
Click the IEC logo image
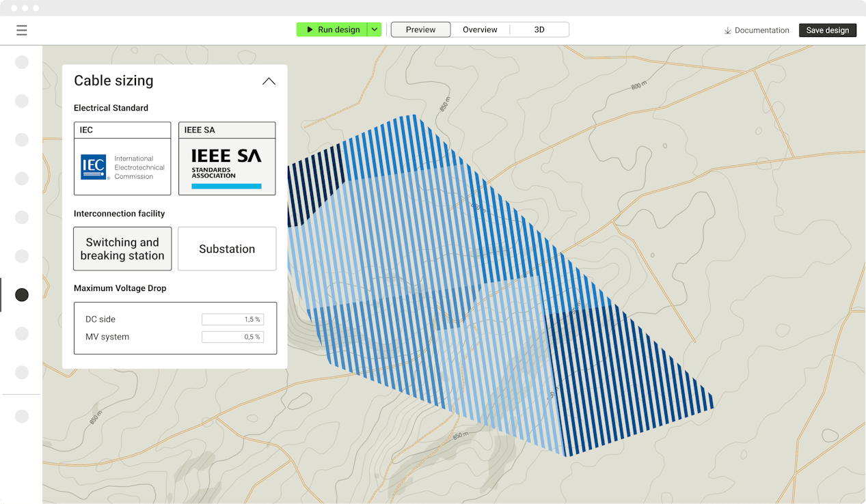tap(94, 167)
